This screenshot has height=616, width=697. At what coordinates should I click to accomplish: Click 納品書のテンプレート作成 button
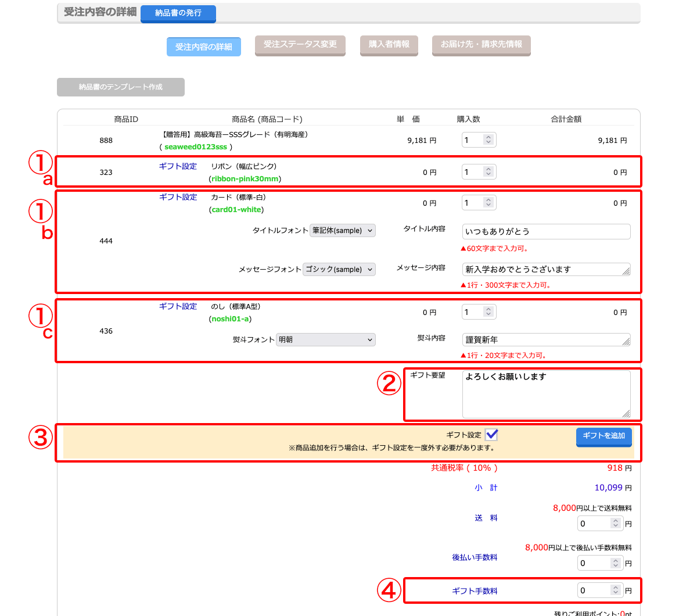121,87
